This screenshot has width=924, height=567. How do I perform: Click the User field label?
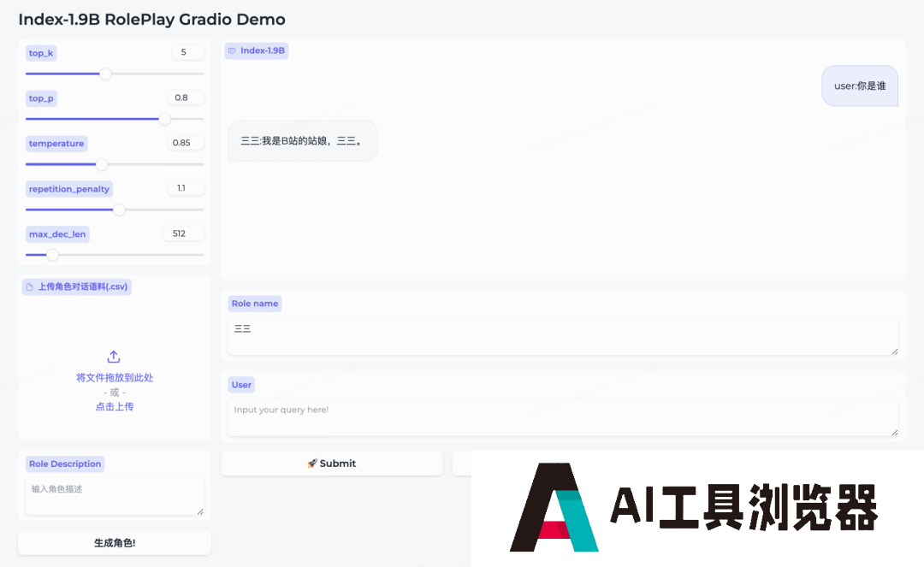coord(241,385)
